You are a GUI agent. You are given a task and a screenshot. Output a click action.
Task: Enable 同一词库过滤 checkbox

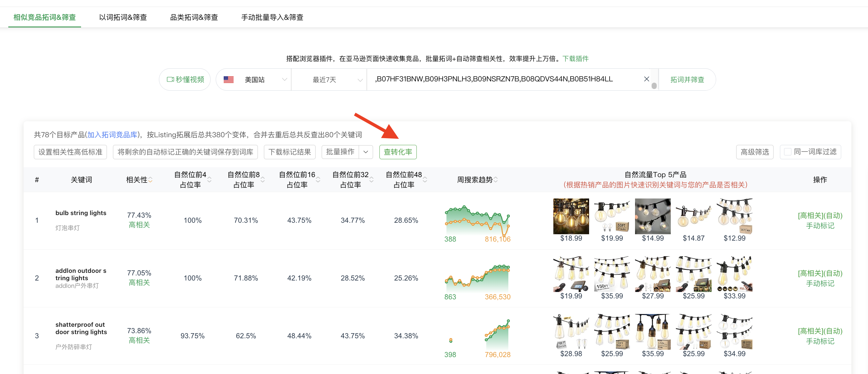[x=788, y=152]
